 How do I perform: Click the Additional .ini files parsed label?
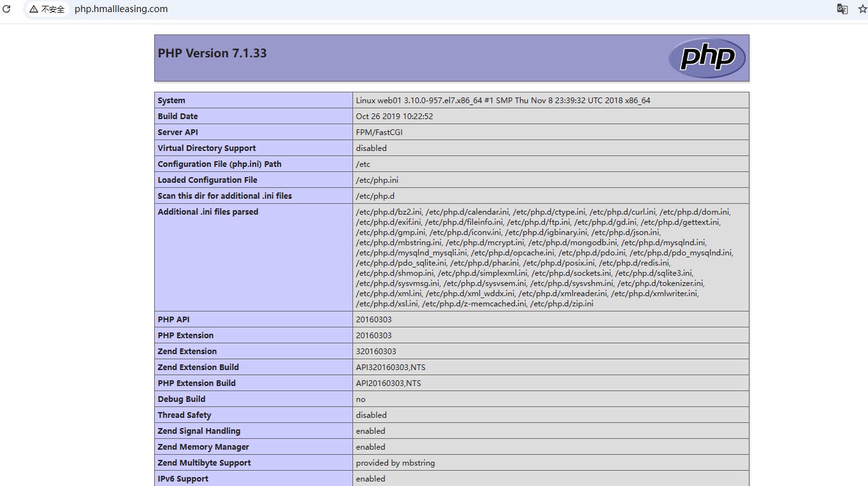(208, 212)
